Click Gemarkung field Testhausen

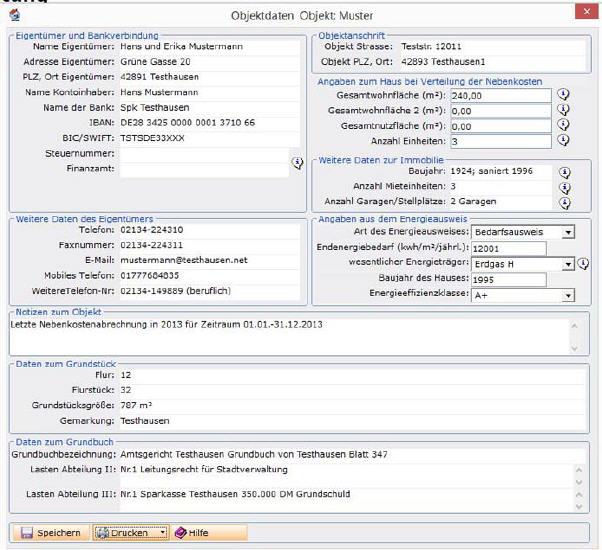click(x=352, y=421)
